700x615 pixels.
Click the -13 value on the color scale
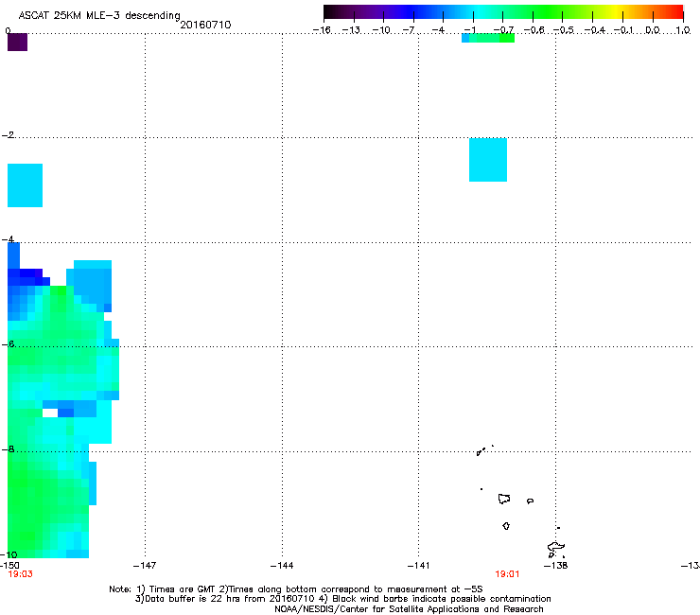[351, 30]
